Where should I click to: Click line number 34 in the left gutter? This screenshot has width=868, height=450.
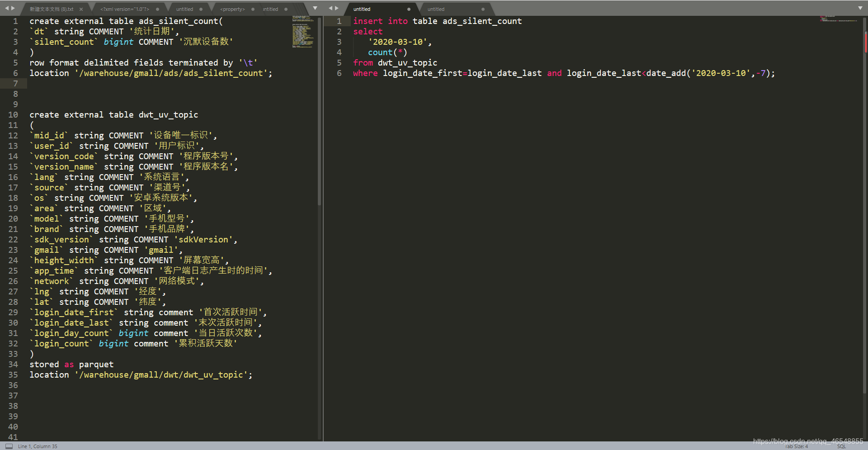pos(13,365)
